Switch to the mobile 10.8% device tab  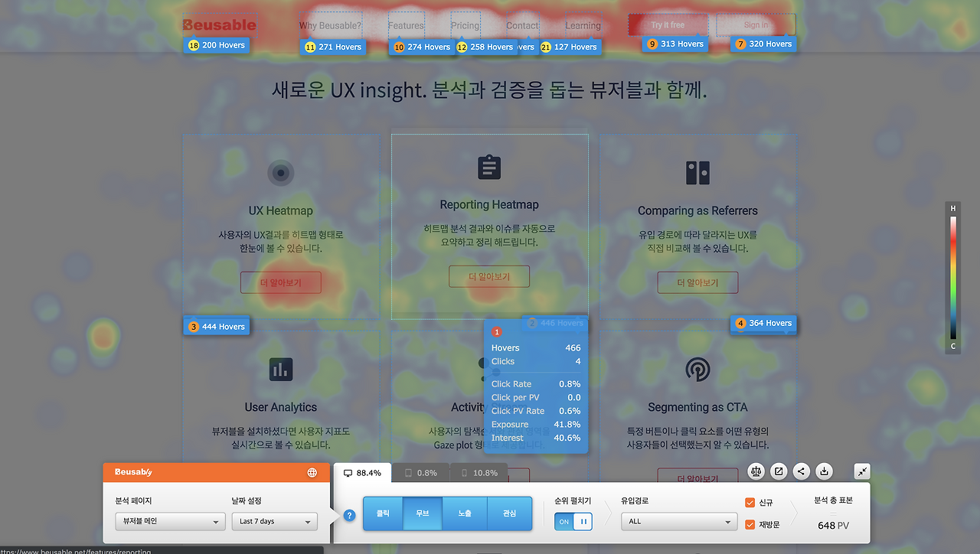click(479, 473)
